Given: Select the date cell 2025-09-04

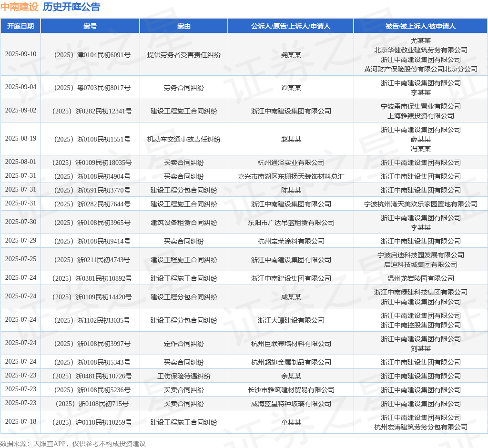Looking at the screenshot, I should (20, 87).
